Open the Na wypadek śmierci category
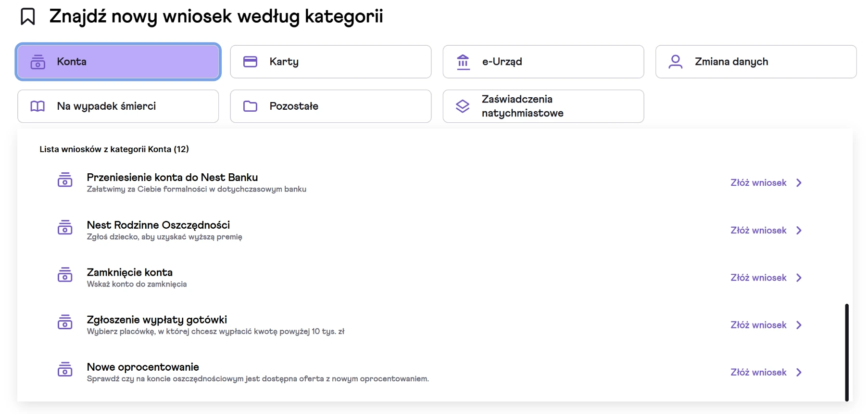The width and height of the screenshot is (868, 414). tap(118, 106)
